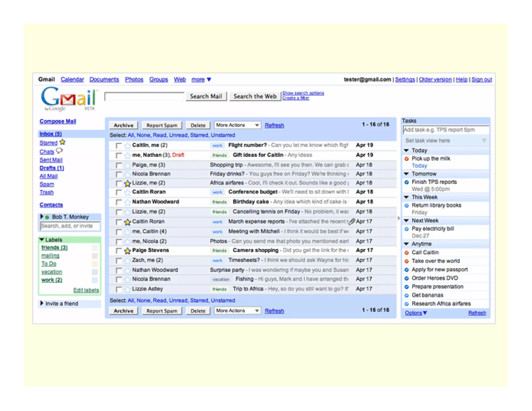This screenshot has width=532, height=411.
Task: Open Documents from the top navigation
Action: (x=104, y=79)
